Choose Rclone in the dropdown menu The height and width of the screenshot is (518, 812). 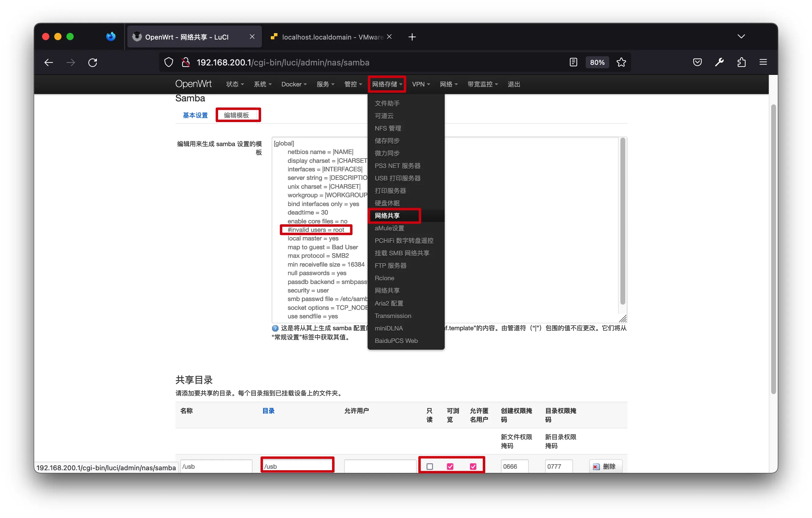tap(406, 278)
